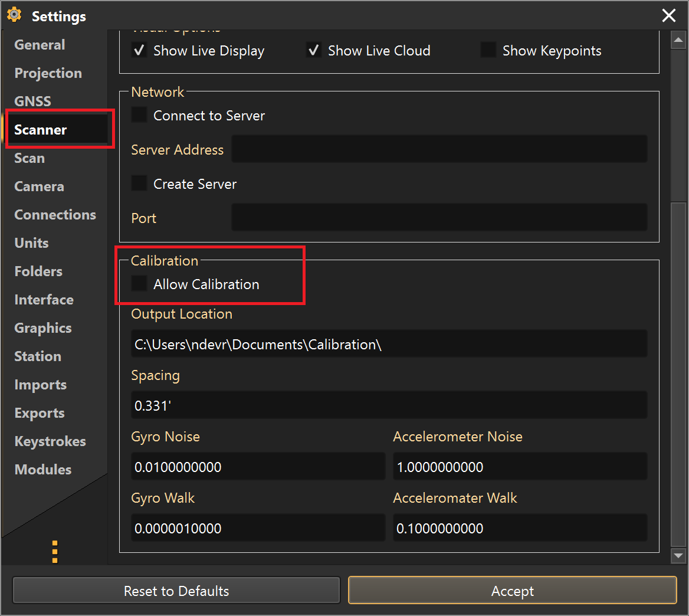Viewport: 689px width, 616px height.
Task: Check the Create Server option
Action: click(x=139, y=184)
